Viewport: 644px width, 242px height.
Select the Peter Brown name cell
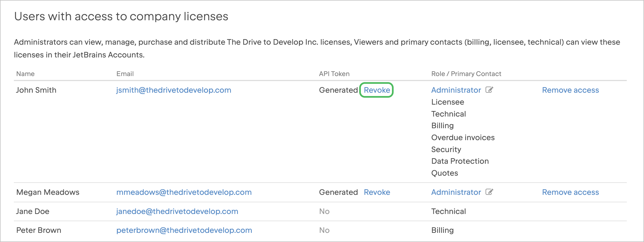point(39,230)
